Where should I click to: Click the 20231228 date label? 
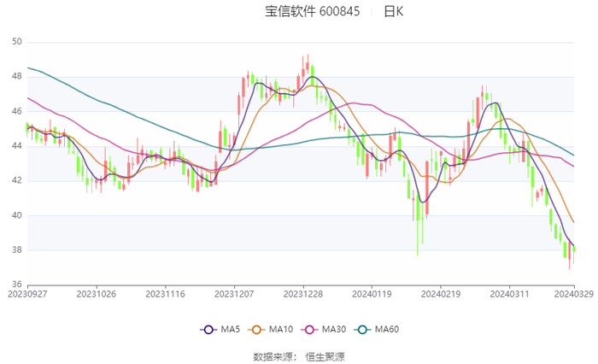[302, 295]
